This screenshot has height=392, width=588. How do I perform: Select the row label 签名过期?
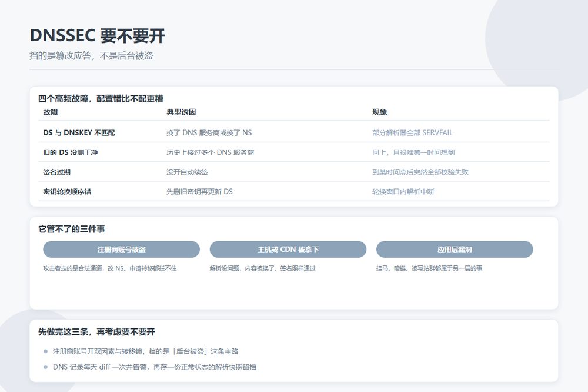click(x=56, y=172)
